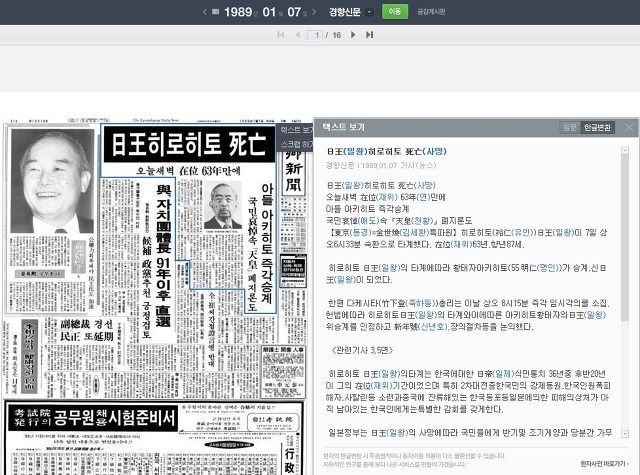Image resolution: width=640 pixels, height=475 pixels.
Task: Click the page number input field
Action: (x=315, y=35)
